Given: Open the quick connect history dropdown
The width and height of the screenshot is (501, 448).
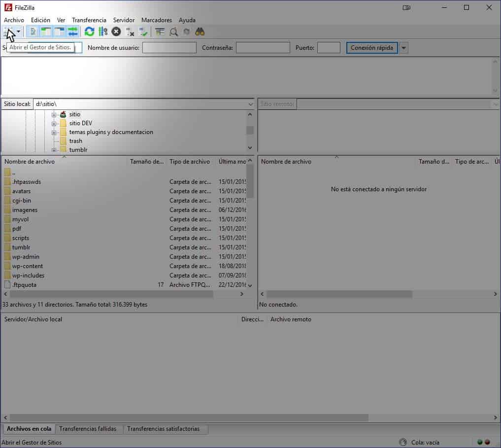Looking at the screenshot, I should click(404, 48).
